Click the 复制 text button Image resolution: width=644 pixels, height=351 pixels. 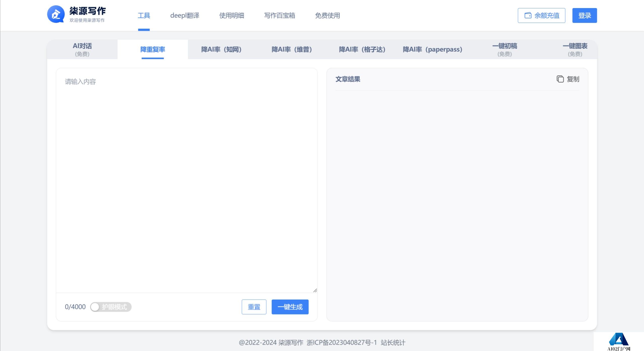tap(573, 79)
